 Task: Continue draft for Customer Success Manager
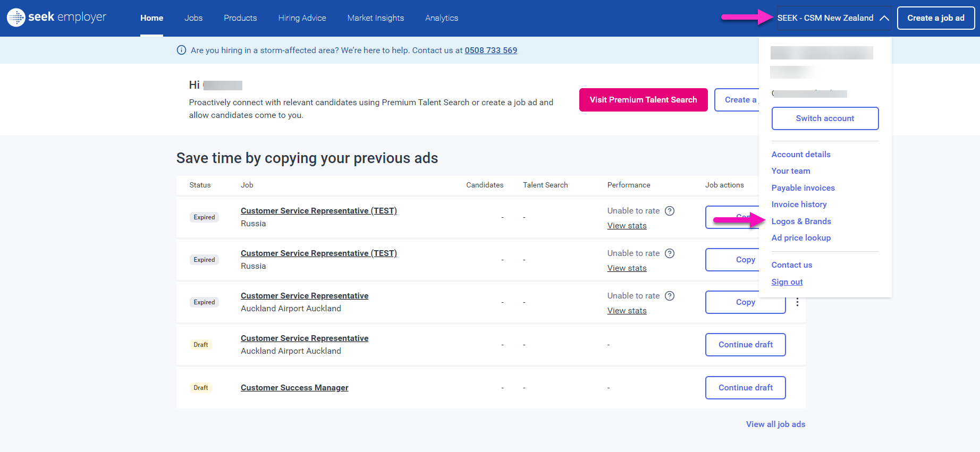[x=745, y=388]
